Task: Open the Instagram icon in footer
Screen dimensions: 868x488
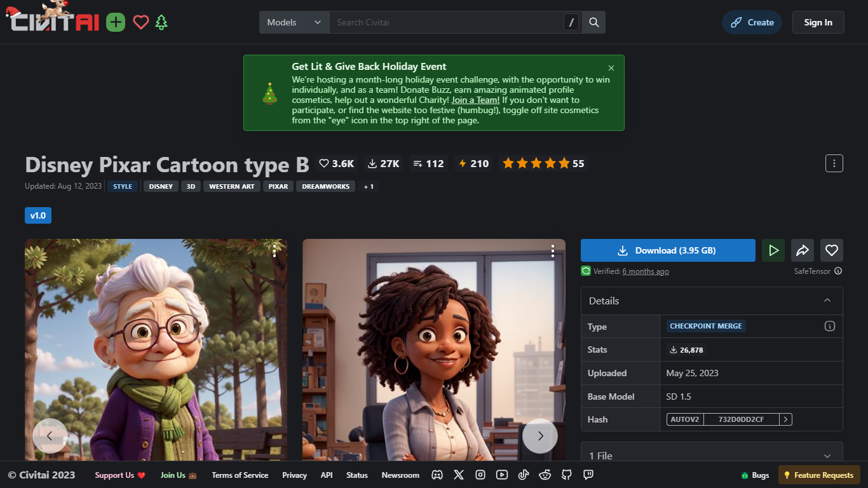Action: [480, 475]
